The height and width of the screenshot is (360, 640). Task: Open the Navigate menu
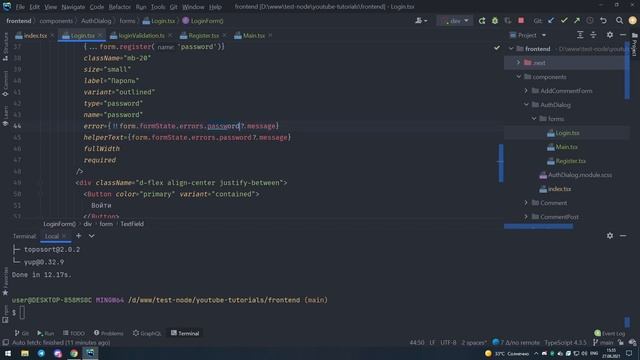[x=73, y=7]
